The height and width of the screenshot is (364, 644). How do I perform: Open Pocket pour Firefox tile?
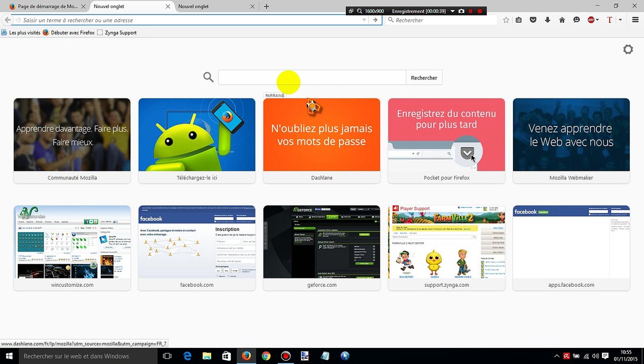[446, 141]
